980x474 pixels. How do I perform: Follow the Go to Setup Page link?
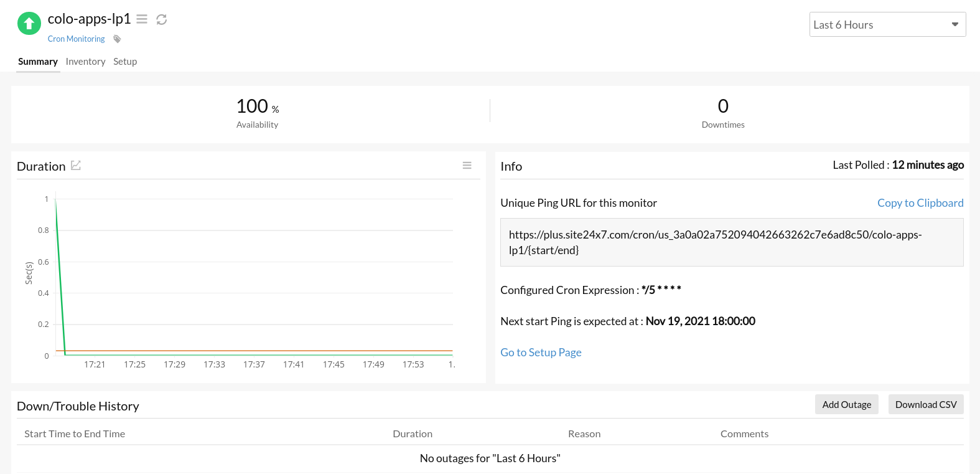coord(541,353)
